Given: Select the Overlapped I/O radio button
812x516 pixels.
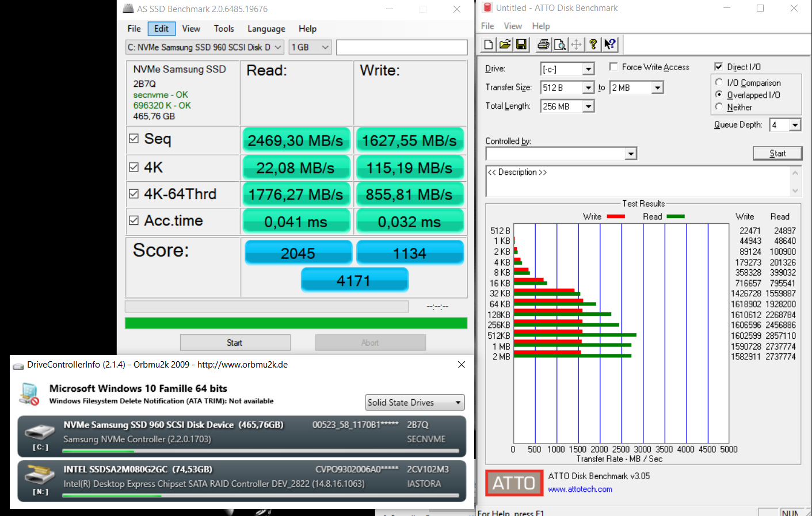Looking at the screenshot, I should [719, 94].
